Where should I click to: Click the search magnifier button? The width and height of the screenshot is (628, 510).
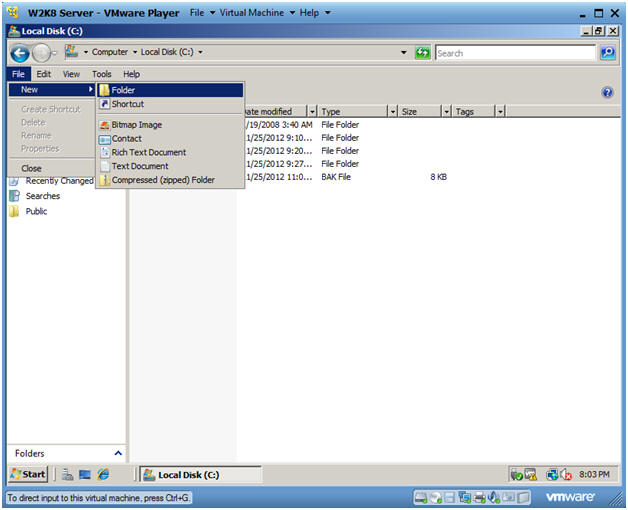(x=608, y=52)
